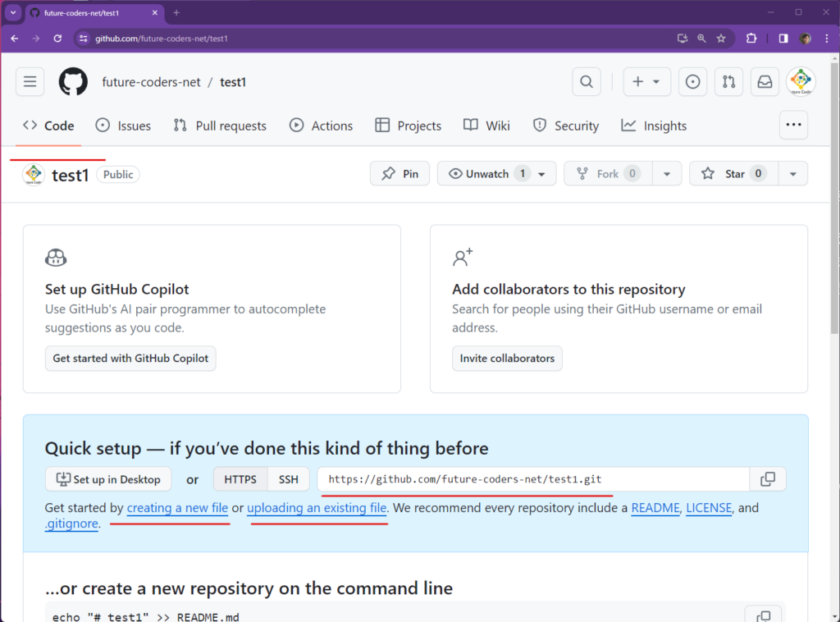Copy the command line setup snippet
The height and width of the screenshot is (622, 840).
[765, 616]
